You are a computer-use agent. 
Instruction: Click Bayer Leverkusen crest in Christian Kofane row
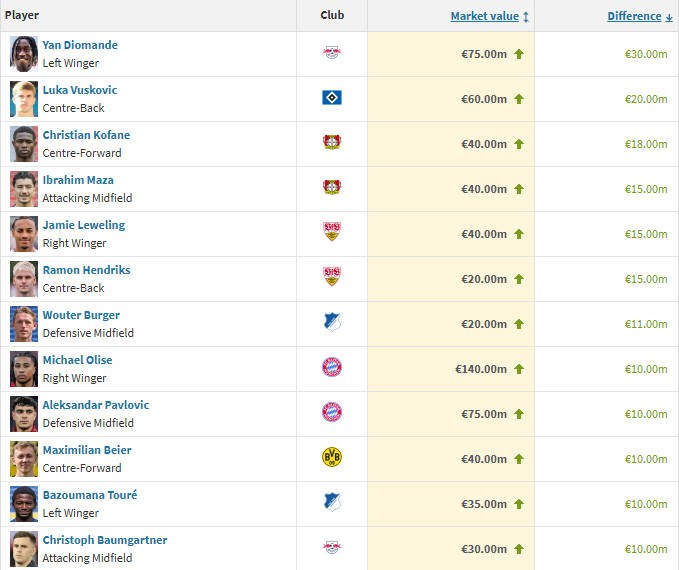332,143
